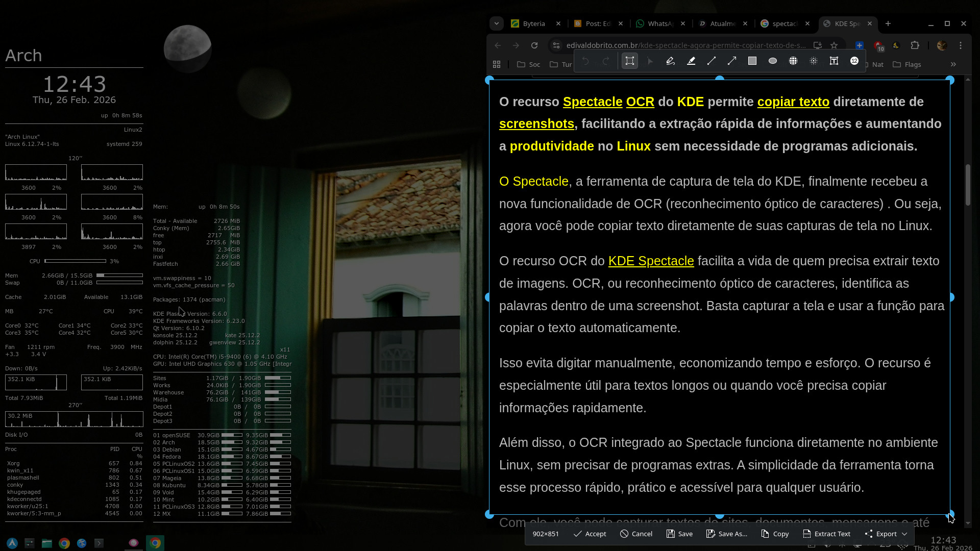
Task: Select the freehand pen tool
Action: pos(671,61)
